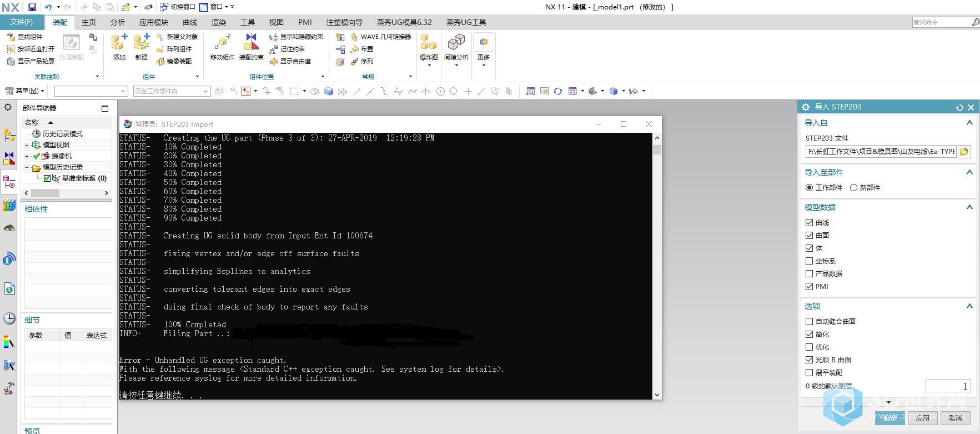
Task: Switch to the 分析 ribbon tab
Action: click(118, 22)
